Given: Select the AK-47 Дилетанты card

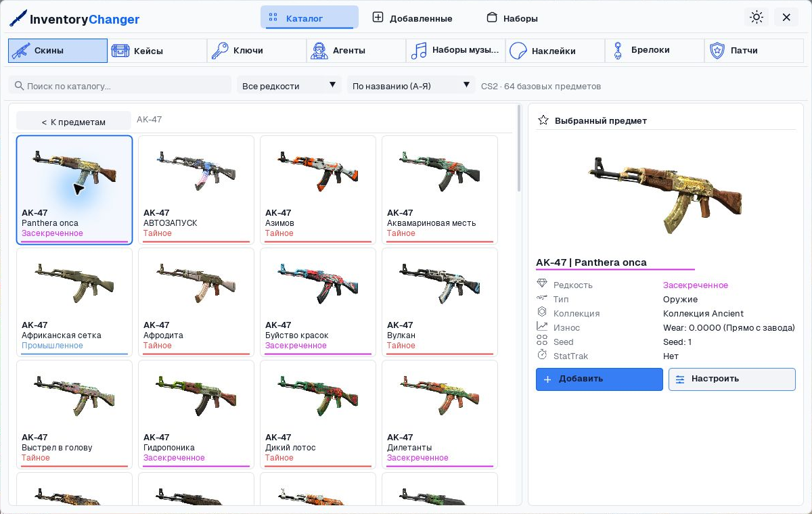Looking at the screenshot, I should 440,415.
